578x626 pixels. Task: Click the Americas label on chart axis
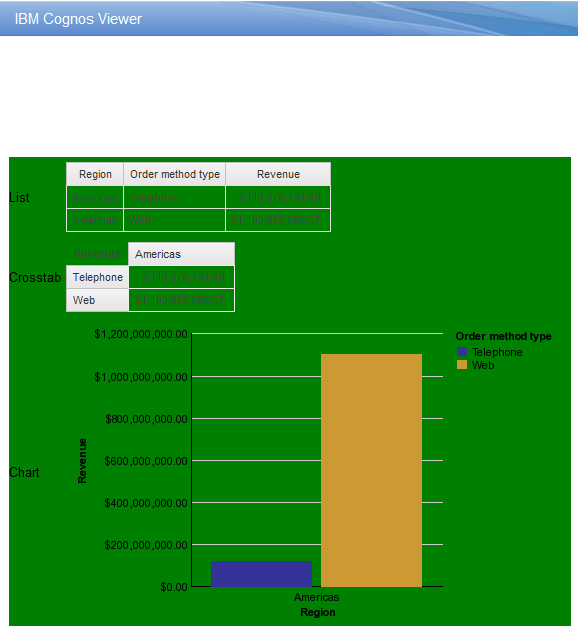(317, 597)
